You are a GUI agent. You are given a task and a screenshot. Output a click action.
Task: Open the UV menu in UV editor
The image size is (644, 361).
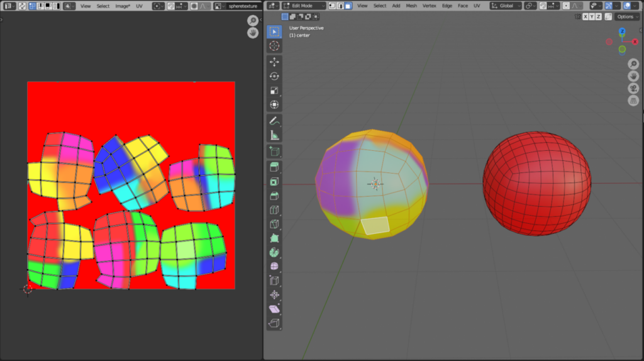[139, 6]
